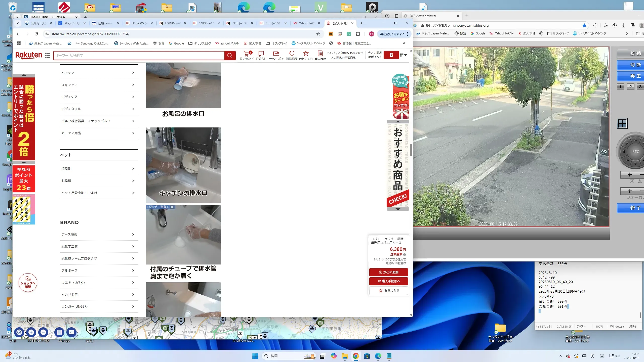Click the かごに追加 button
Screen dimensions: 644x362
coord(388,272)
